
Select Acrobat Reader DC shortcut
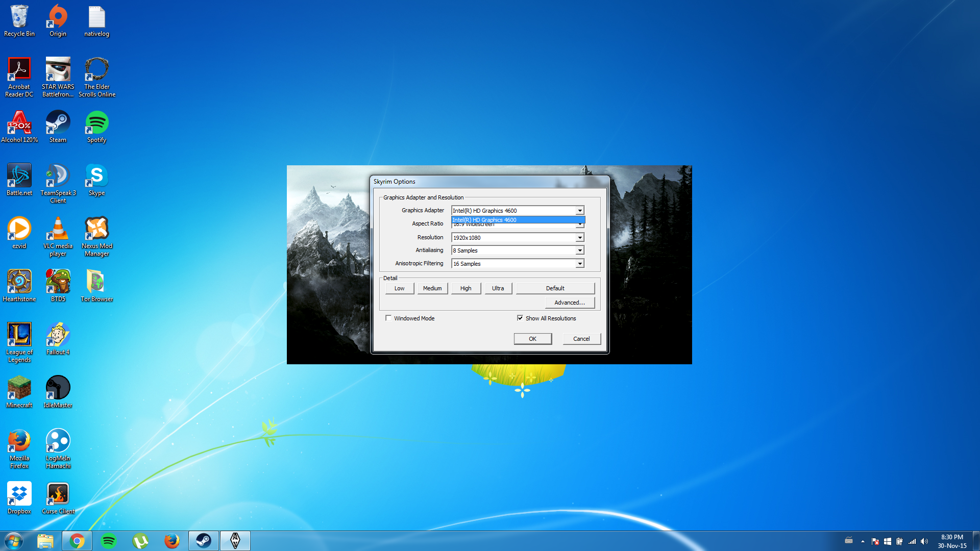tap(19, 77)
